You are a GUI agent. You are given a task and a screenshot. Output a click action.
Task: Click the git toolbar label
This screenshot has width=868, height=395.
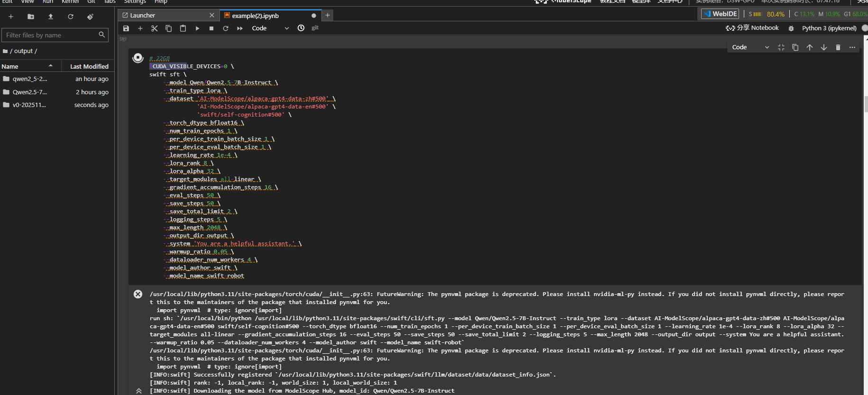click(x=315, y=28)
